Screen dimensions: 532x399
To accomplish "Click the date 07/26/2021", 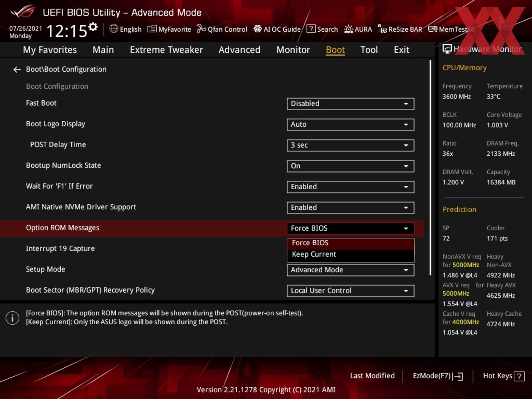I will pyautogui.click(x=25, y=28).
